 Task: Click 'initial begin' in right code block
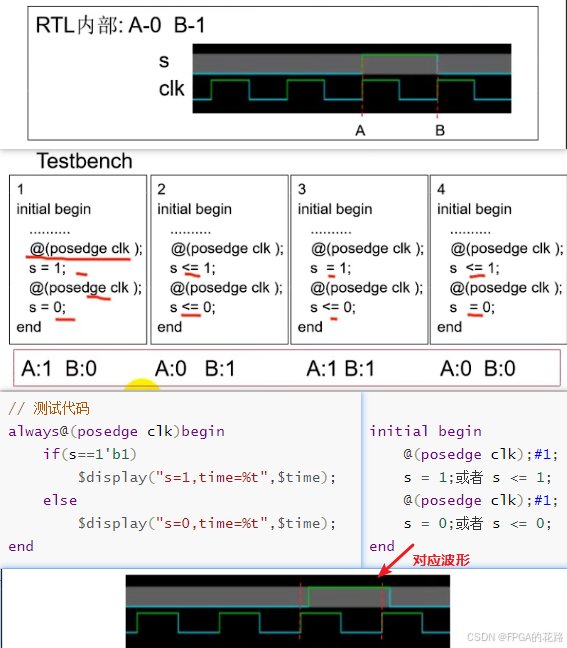click(426, 431)
